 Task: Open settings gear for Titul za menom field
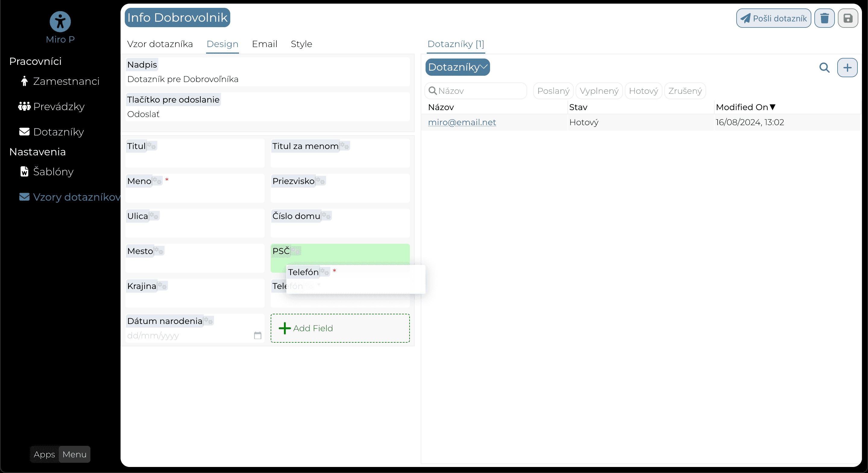tap(344, 146)
